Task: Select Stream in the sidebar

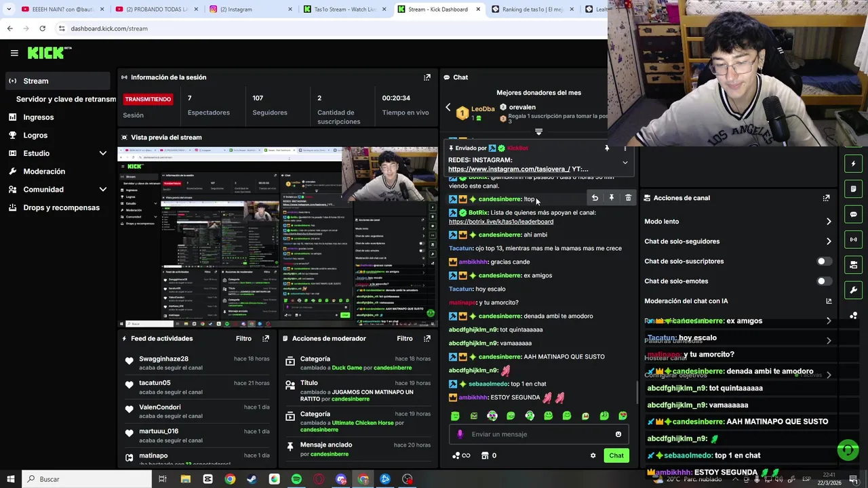Action: 57,81
